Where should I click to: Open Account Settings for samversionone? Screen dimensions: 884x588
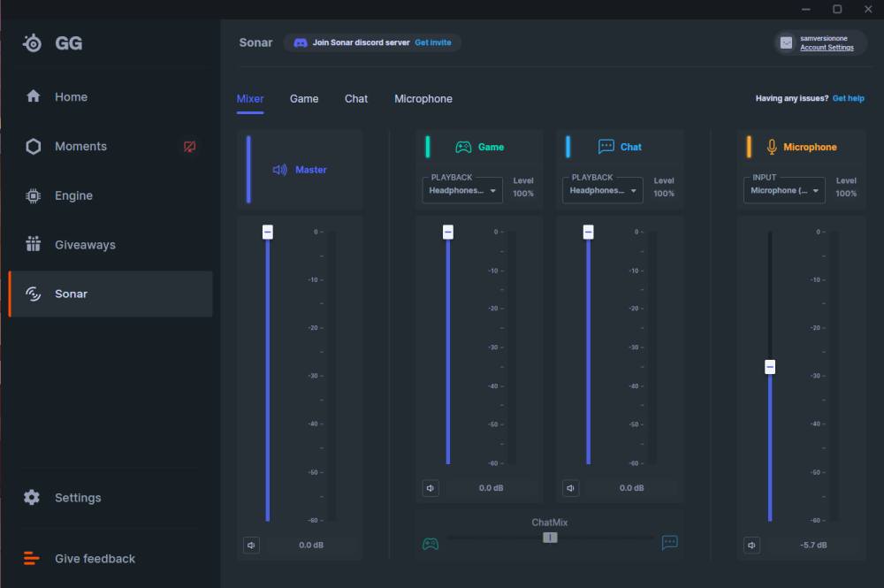point(827,48)
